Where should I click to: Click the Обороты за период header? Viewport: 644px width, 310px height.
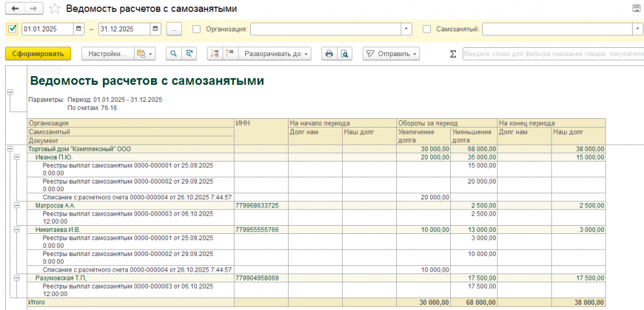[447, 123]
